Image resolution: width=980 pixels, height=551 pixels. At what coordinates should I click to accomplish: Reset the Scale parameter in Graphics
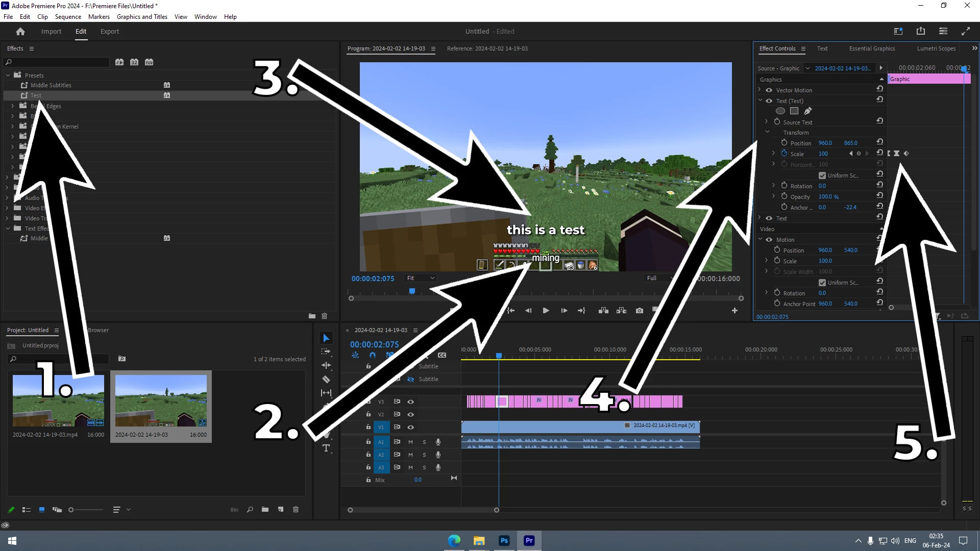[879, 153]
